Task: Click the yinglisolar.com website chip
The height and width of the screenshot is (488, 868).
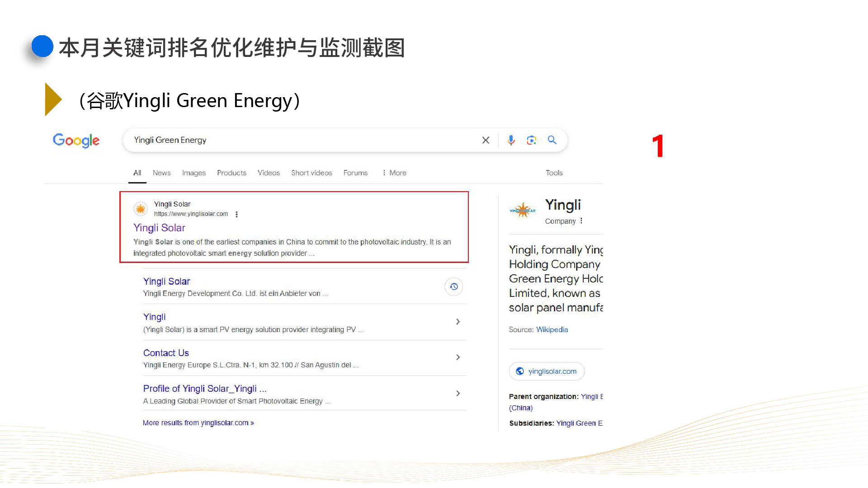Action: [547, 371]
